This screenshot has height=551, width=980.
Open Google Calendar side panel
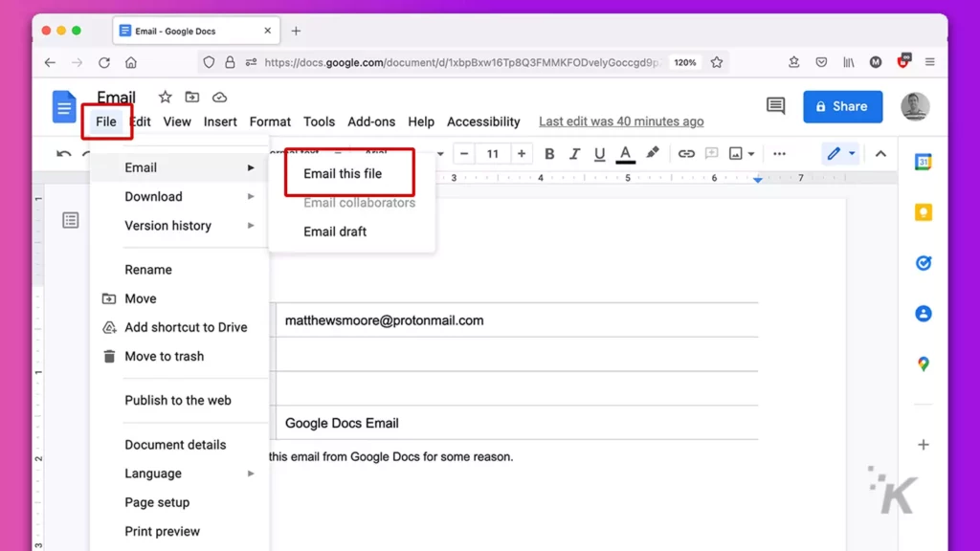[x=924, y=162]
